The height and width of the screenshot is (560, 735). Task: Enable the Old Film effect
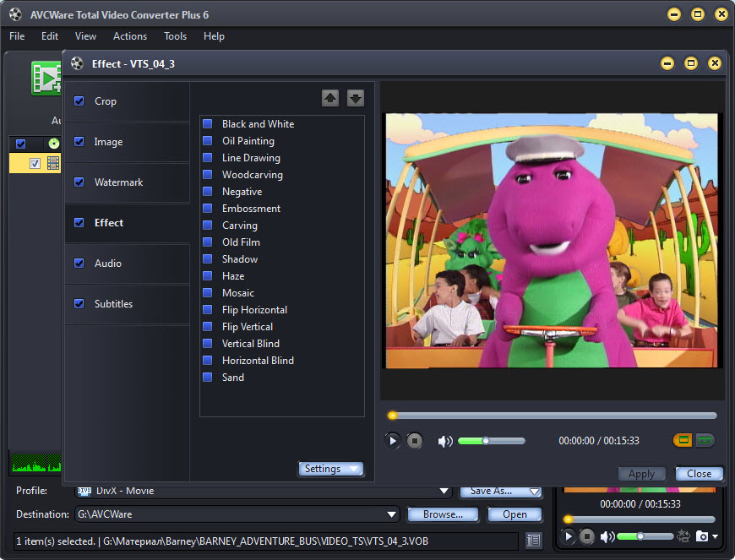click(x=206, y=242)
